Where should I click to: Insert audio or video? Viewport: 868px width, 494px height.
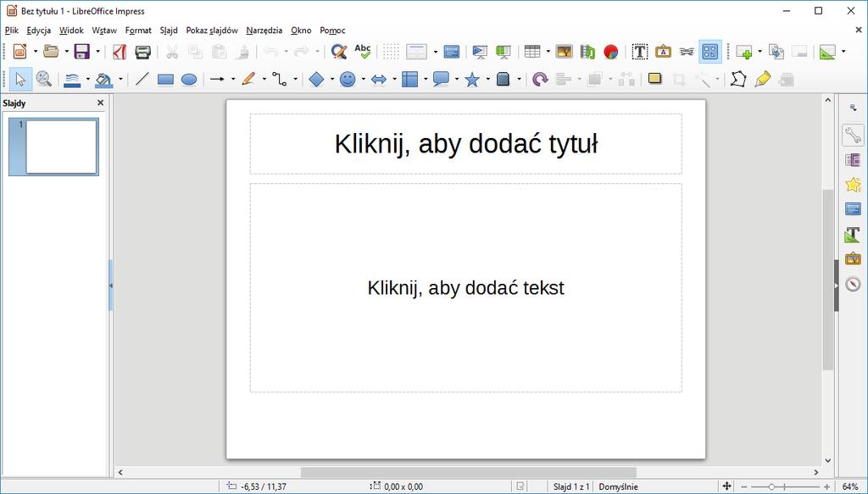coord(587,52)
